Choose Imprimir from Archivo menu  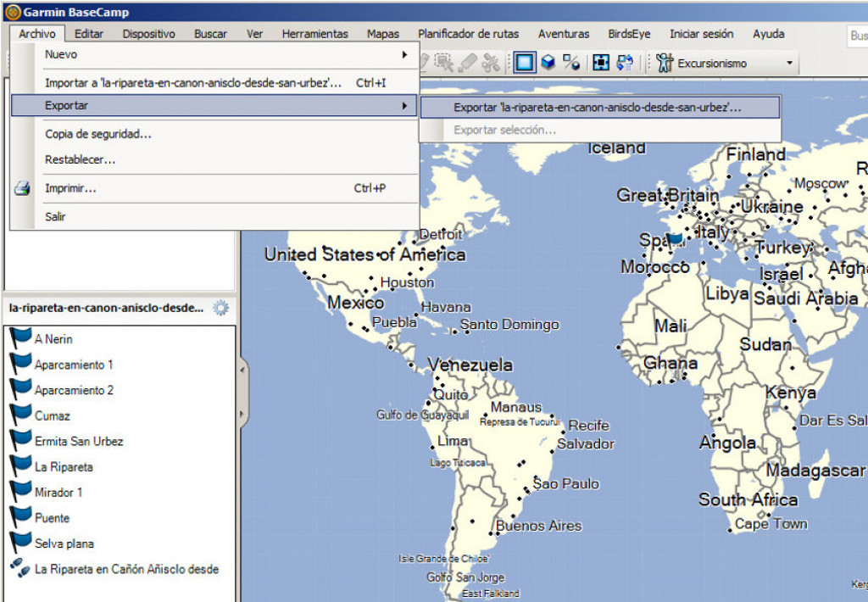point(213,188)
